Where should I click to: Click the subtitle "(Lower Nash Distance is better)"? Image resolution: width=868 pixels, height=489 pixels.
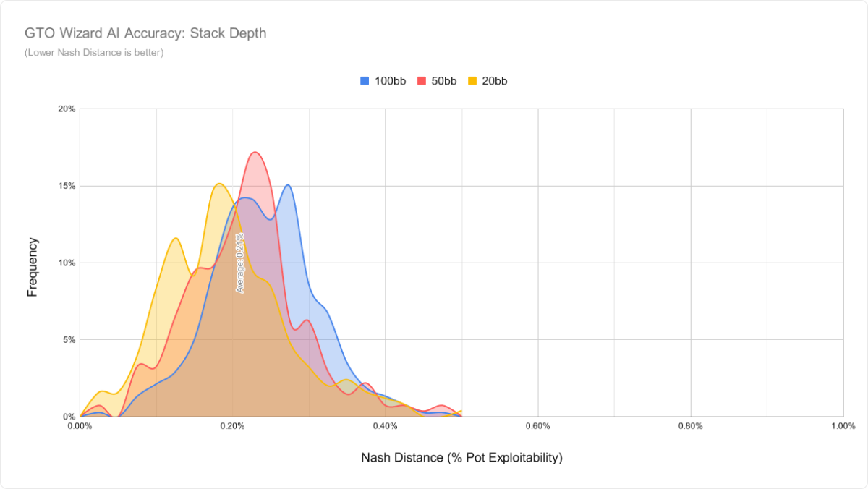point(94,53)
